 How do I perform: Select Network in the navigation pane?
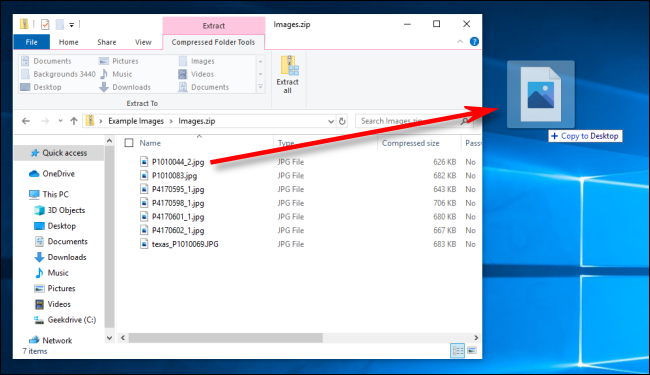pos(50,340)
